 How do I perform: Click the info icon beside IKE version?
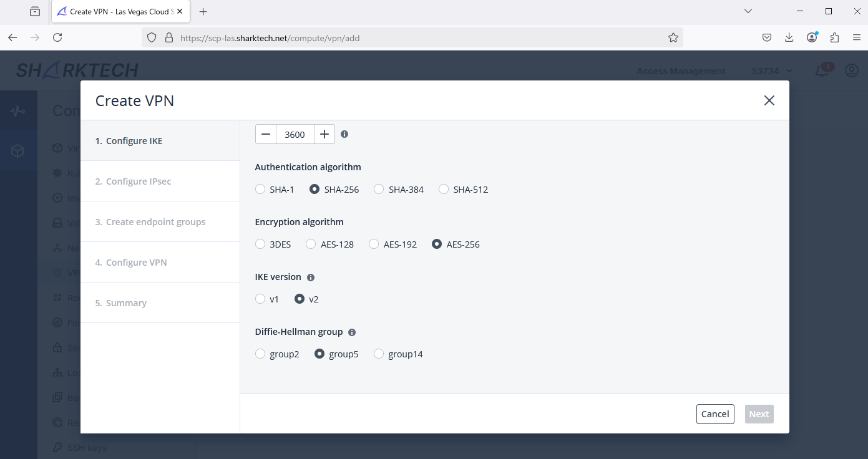pos(311,277)
